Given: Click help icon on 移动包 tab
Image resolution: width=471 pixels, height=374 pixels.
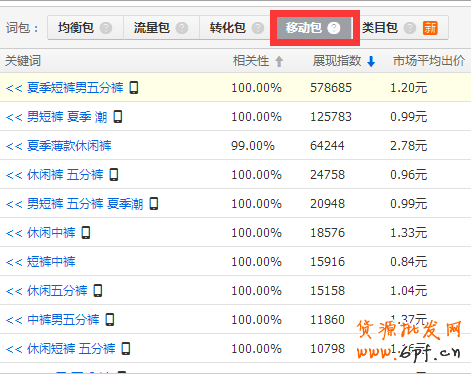Looking at the screenshot, I should point(334,28).
